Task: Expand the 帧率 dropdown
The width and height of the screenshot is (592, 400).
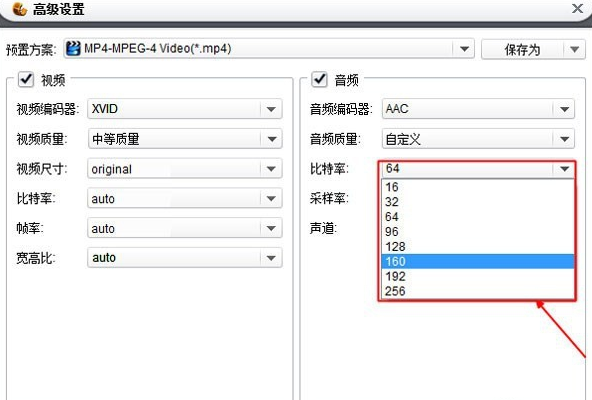Action: click(271, 228)
